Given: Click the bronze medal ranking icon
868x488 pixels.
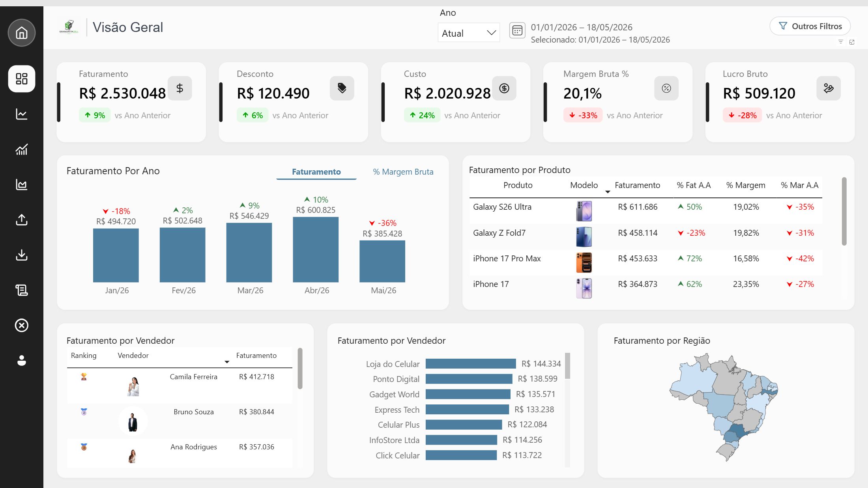Looking at the screenshot, I should pos(84,447).
